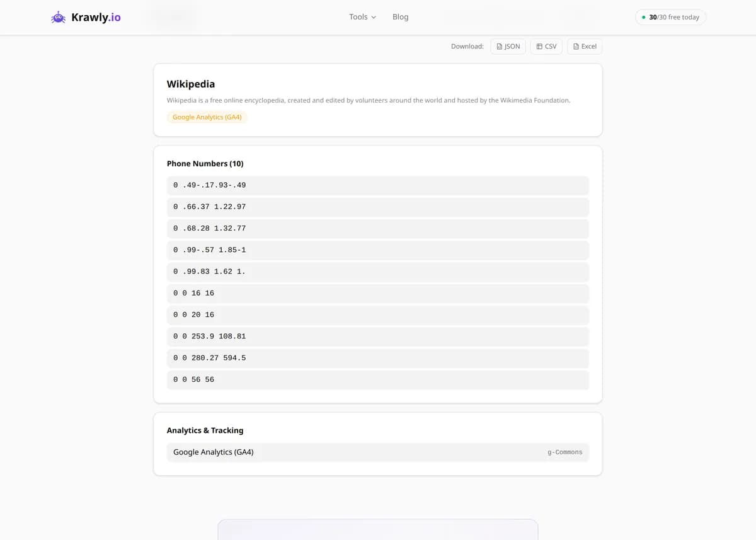This screenshot has width=756, height=540.
Task: Select phone row 0 .68.28 1.32.77
Action: point(378,228)
